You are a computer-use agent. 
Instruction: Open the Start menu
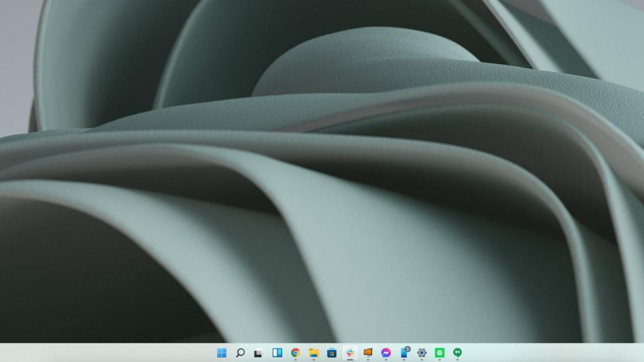(222, 353)
